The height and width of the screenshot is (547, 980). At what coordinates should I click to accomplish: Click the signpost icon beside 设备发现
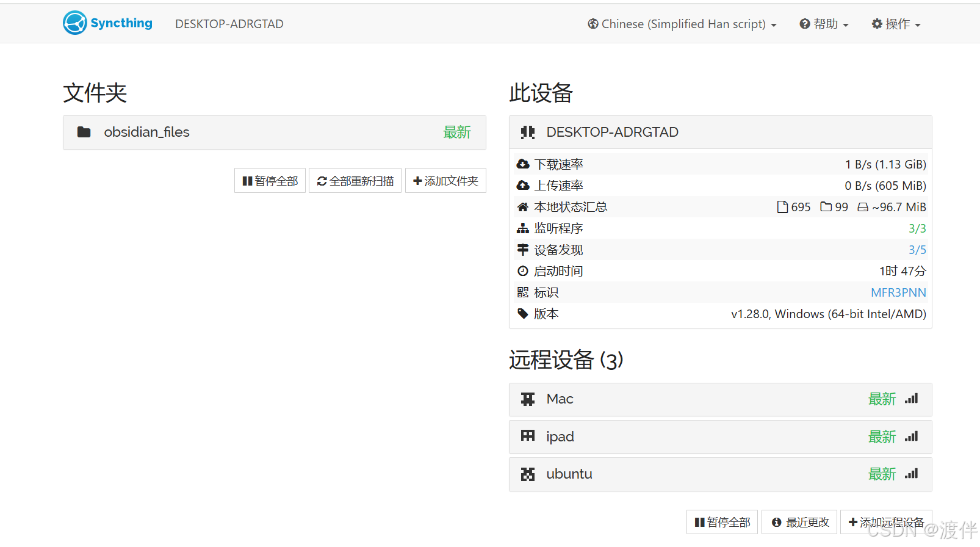(x=523, y=250)
